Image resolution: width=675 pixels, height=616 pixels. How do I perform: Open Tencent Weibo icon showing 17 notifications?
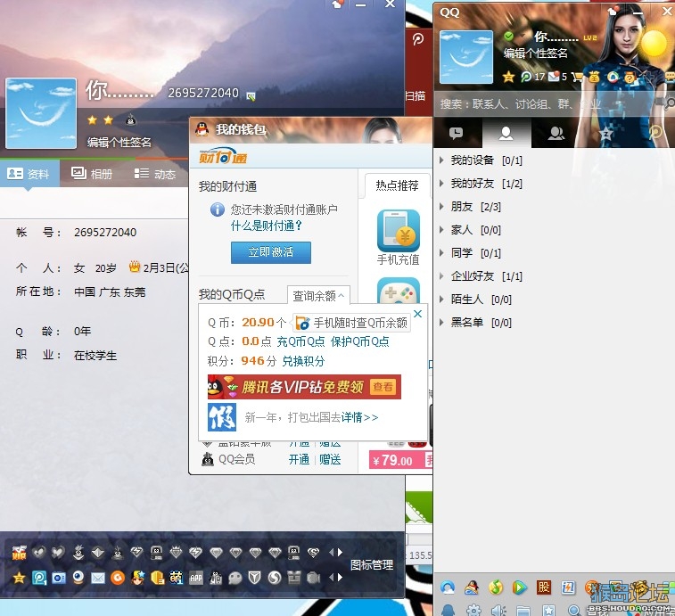(526, 77)
